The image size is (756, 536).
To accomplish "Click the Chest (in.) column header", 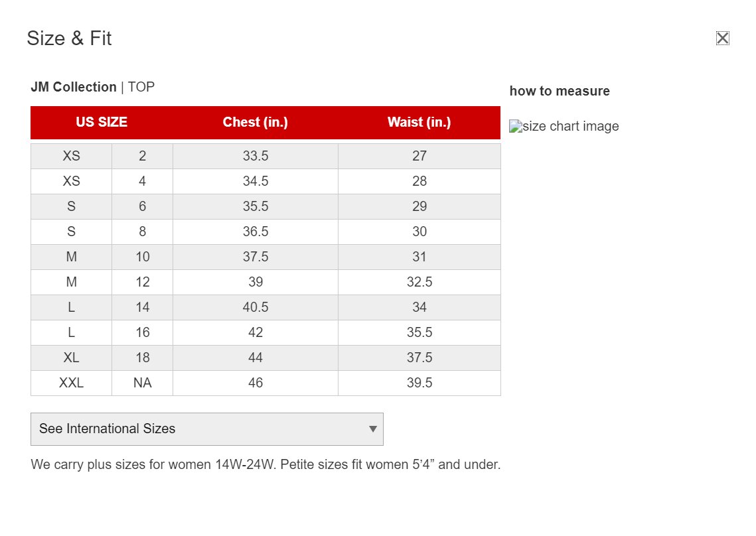I will [x=256, y=122].
